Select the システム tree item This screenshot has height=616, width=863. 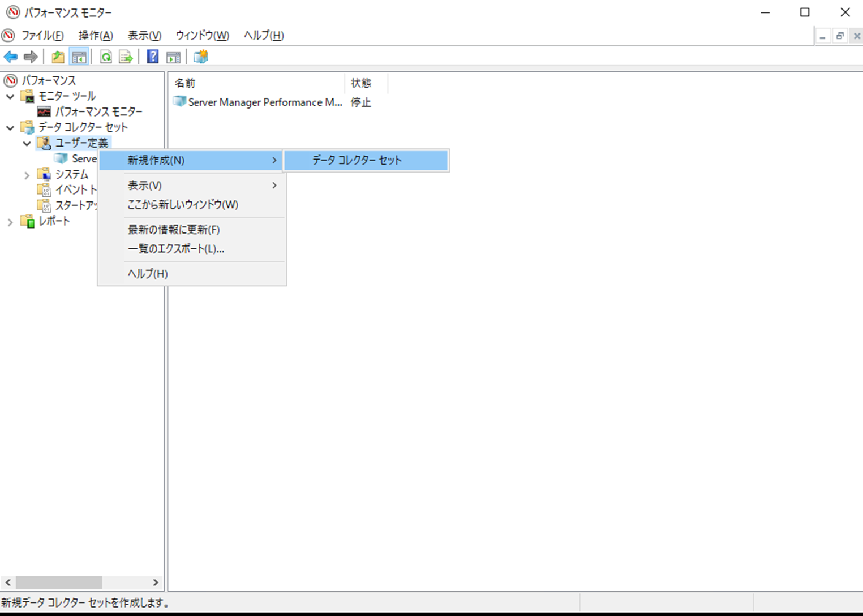click(71, 174)
